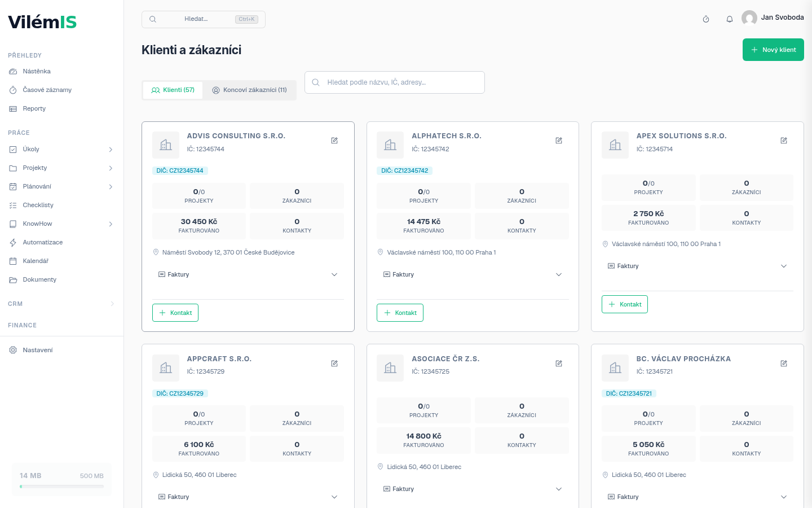Screen dimensions: 812x508
Task: Click building icon of BC. VÁCLAV PROCHÁZKA card
Action: click(615, 368)
